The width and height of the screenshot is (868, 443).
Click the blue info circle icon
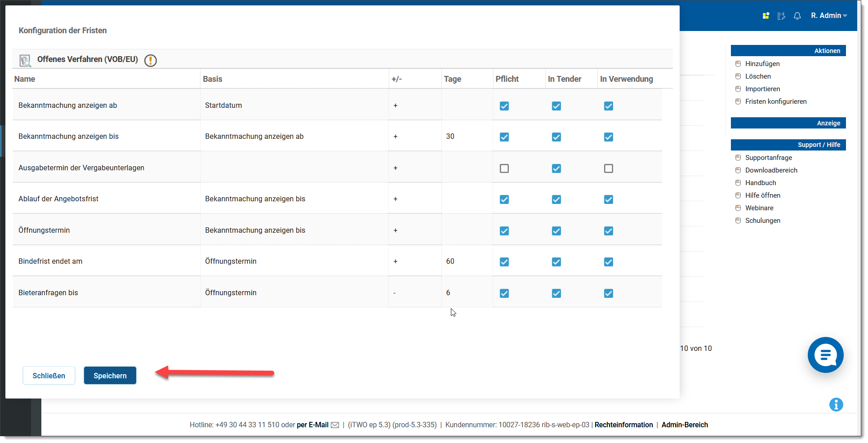(x=836, y=404)
